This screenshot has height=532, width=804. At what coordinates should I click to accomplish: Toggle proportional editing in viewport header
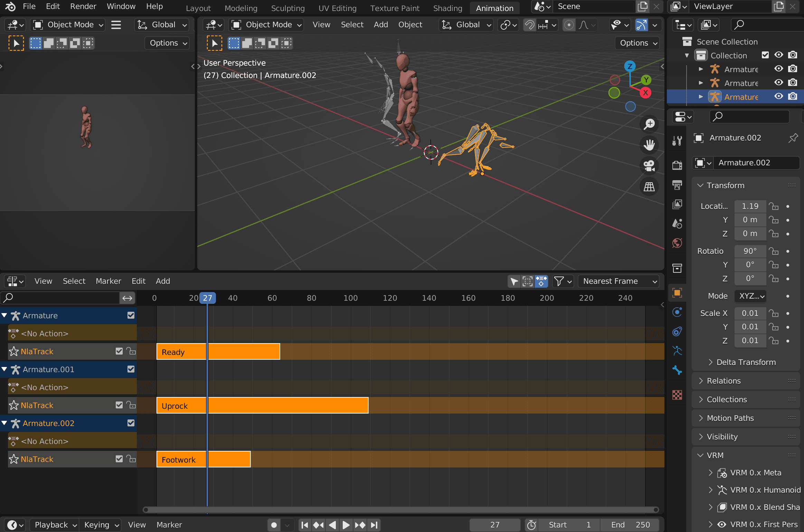click(569, 25)
